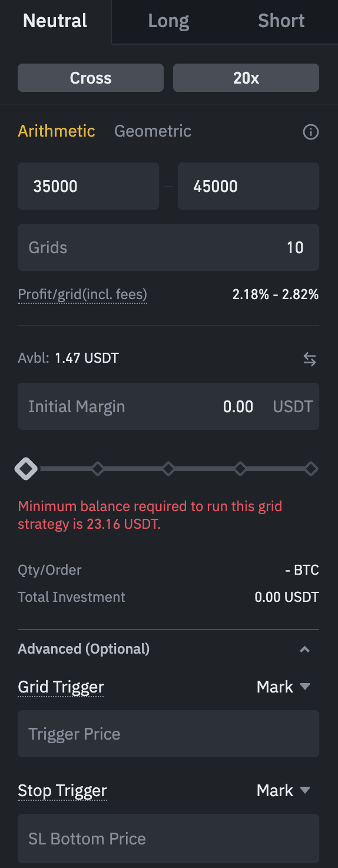The height and width of the screenshot is (868, 338).
Task: Select the Neutral tab
Action: point(55,21)
